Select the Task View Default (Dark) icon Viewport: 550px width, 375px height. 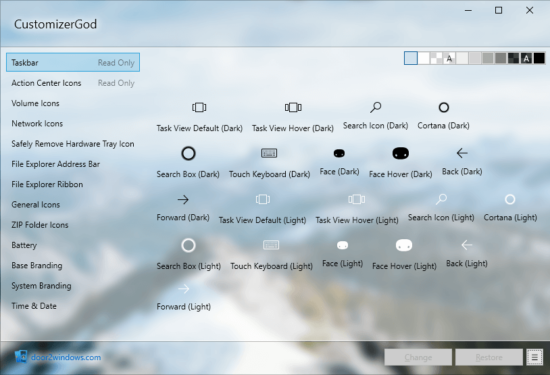[x=199, y=107]
